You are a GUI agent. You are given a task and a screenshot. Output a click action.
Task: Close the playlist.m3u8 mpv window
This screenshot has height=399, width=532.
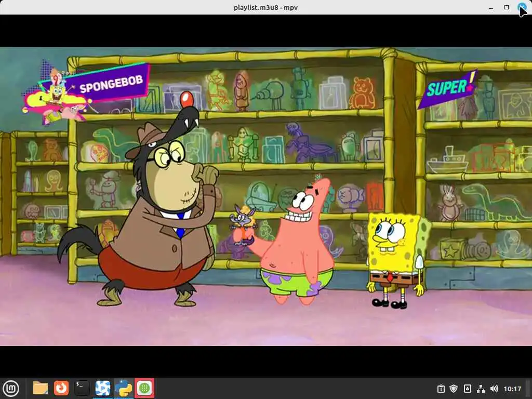pyautogui.click(x=522, y=7)
